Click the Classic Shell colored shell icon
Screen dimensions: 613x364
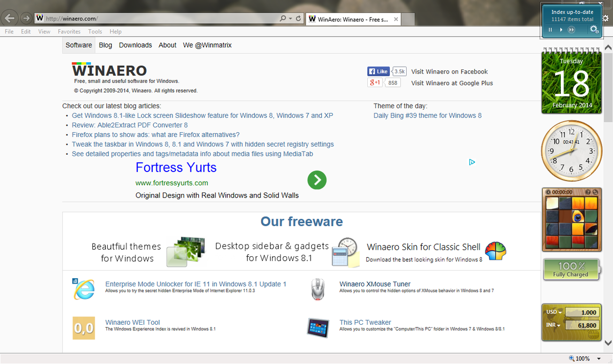(x=495, y=251)
